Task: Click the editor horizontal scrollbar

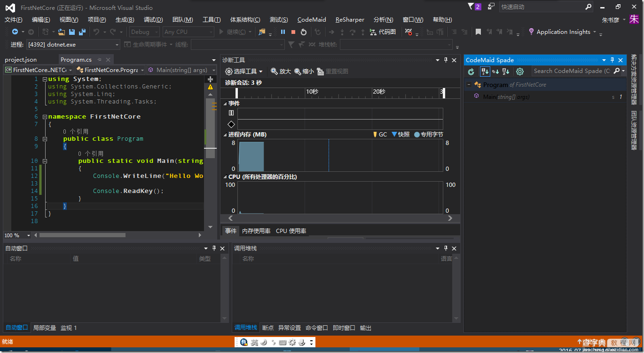Action: (x=82, y=235)
